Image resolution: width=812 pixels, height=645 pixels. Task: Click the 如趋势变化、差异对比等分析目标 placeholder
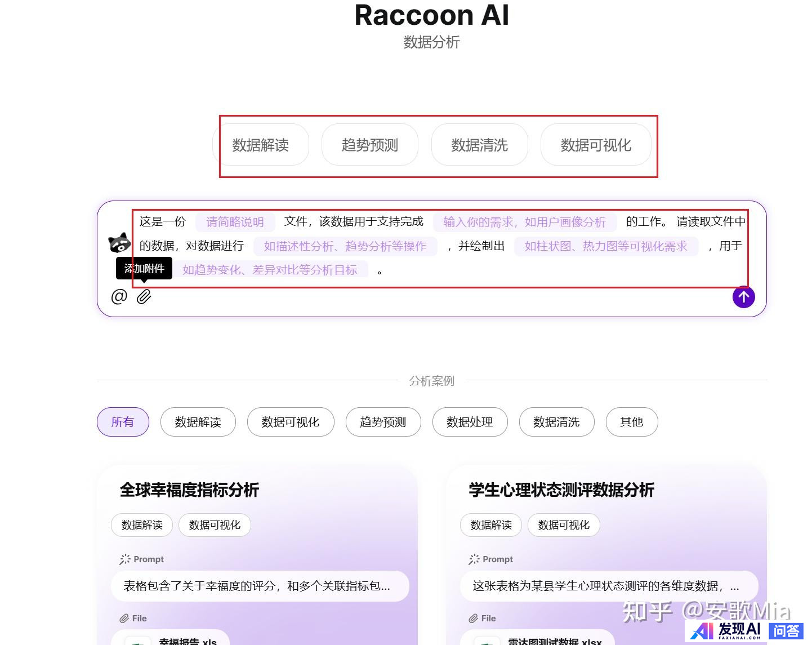coord(270,270)
